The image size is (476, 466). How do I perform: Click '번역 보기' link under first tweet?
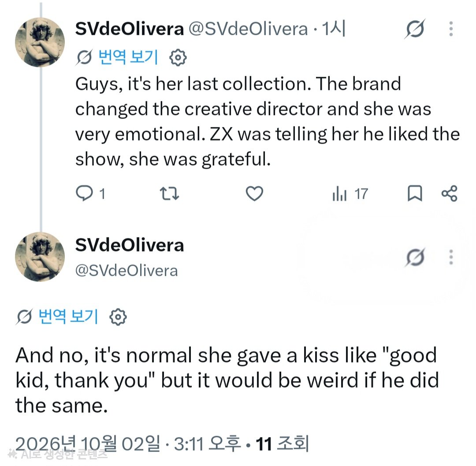click(x=128, y=57)
